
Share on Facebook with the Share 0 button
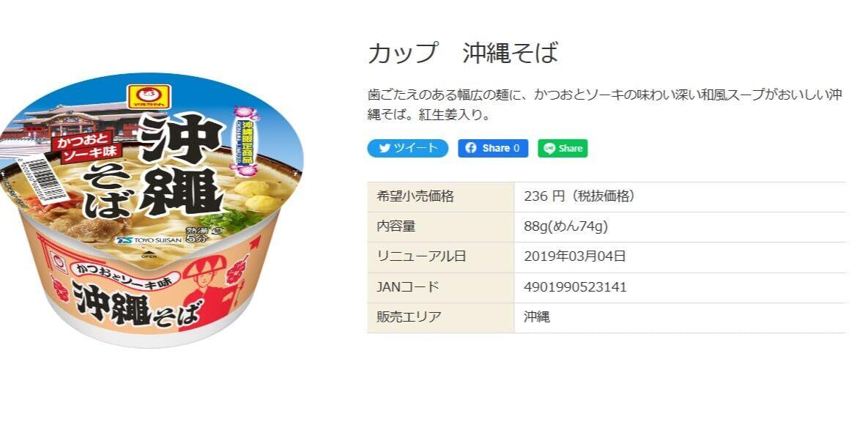[493, 148]
